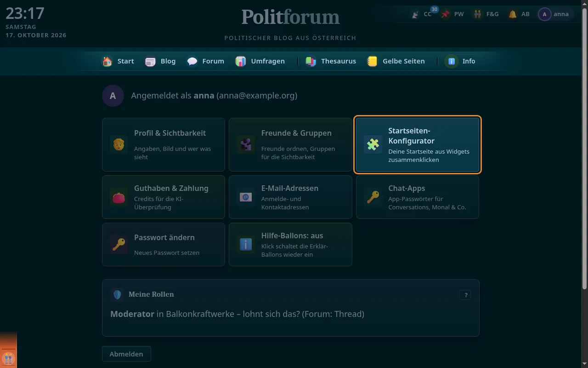
Task: Click the Politforum logo title
Action: coord(290,17)
